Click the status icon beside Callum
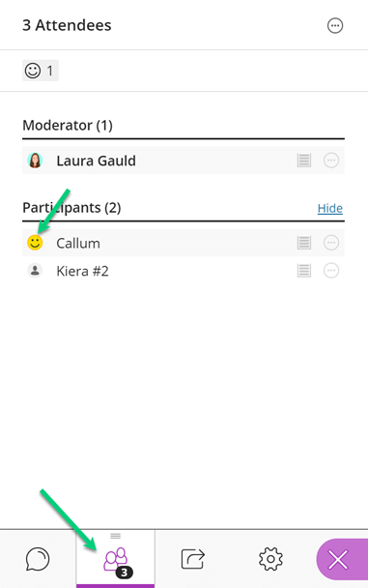 (304, 243)
